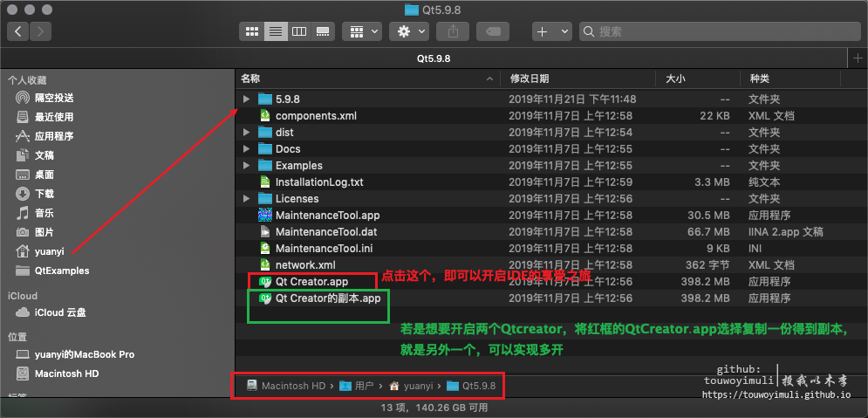Switch to icon view mode
This screenshot has width=868, height=418.
[x=252, y=31]
